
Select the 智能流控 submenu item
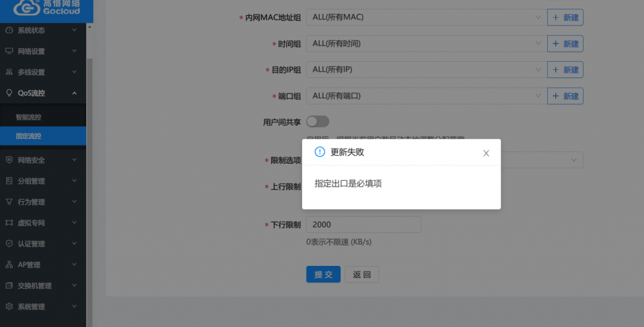pos(43,117)
